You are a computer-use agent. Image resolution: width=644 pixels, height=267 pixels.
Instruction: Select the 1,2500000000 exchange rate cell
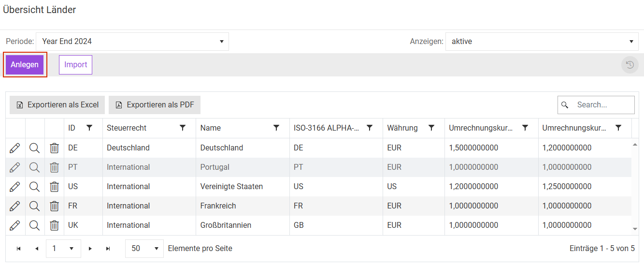point(585,187)
